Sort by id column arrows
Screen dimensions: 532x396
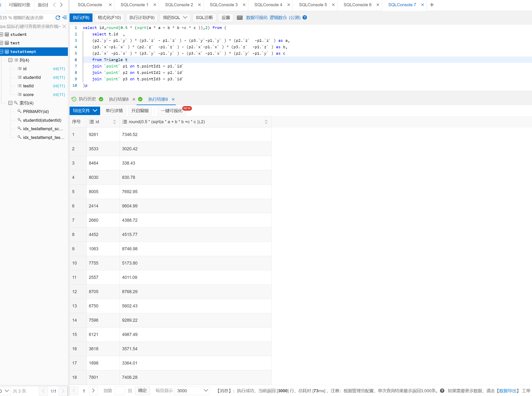coord(114,122)
